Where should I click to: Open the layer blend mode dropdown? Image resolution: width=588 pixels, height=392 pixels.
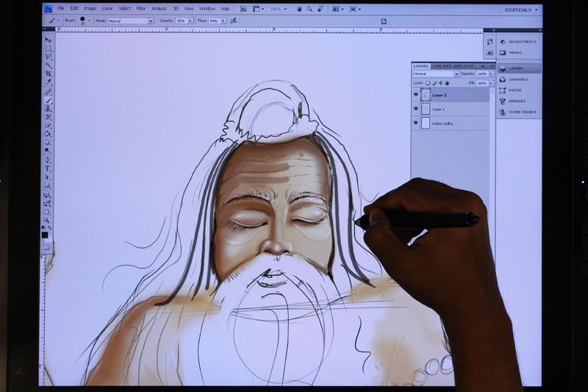coord(435,74)
